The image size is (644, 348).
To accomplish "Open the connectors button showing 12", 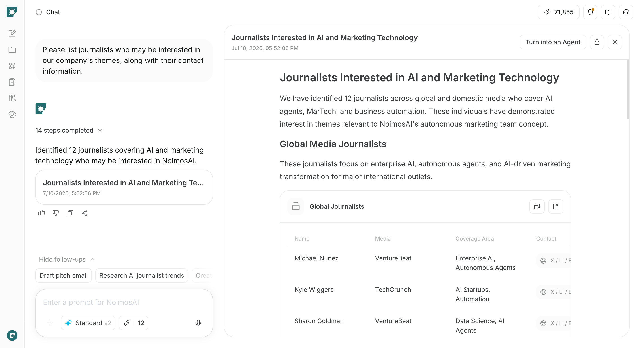I will pos(134,323).
